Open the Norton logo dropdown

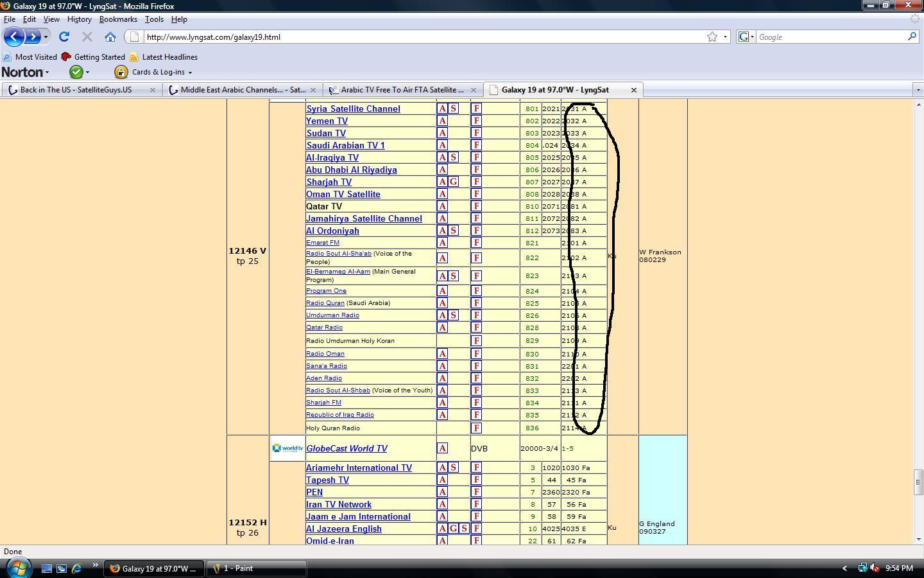coord(25,72)
